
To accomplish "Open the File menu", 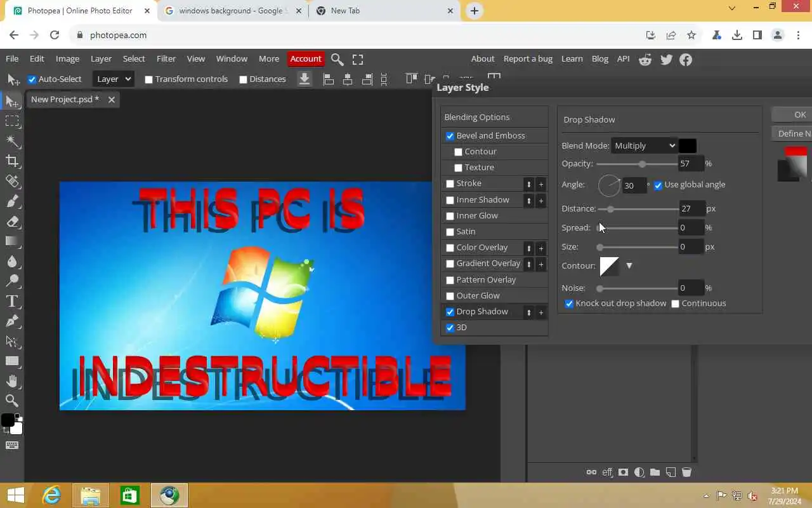I will pos(12,58).
